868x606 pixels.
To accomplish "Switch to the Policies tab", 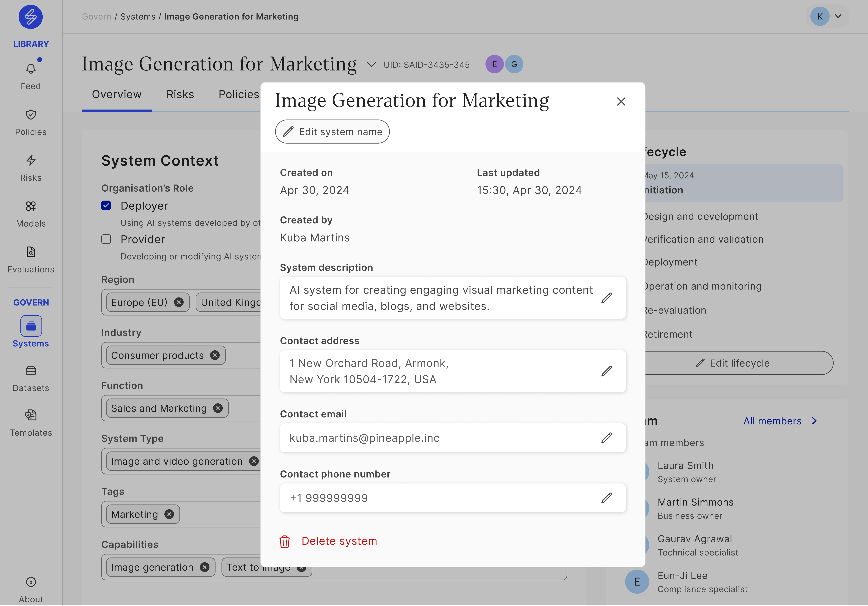I will tap(239, 94).
